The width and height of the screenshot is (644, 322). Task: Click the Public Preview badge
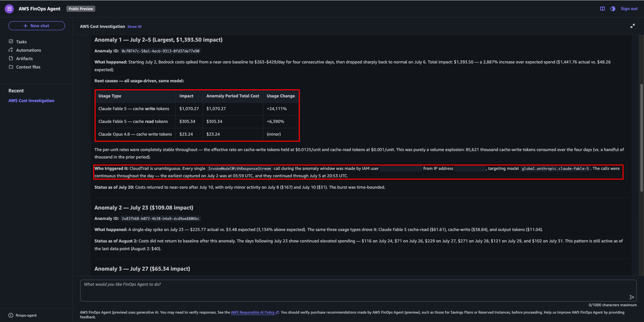coord(81,9)
